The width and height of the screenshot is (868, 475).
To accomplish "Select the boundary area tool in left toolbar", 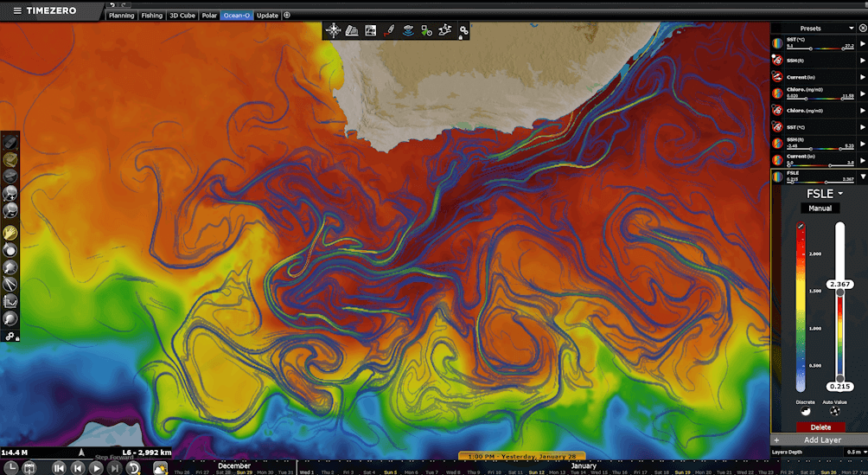I will point(10,267).
